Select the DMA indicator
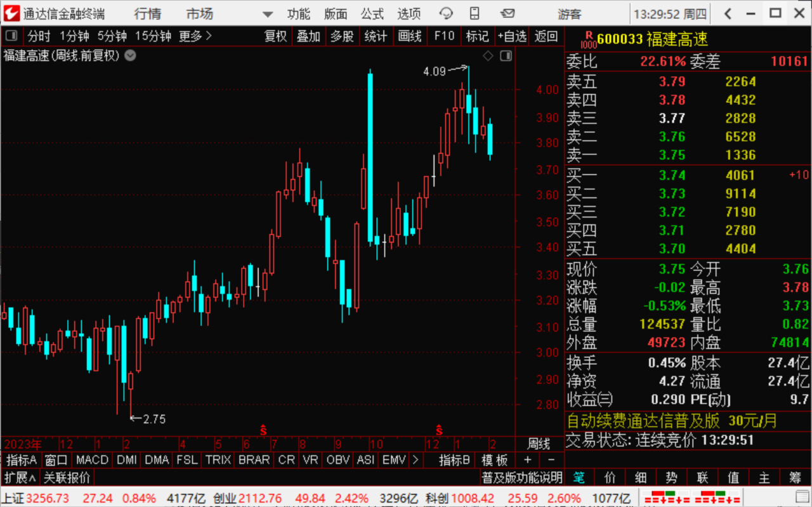The height and width of the screenshot is (507, 812). point(157,459)
